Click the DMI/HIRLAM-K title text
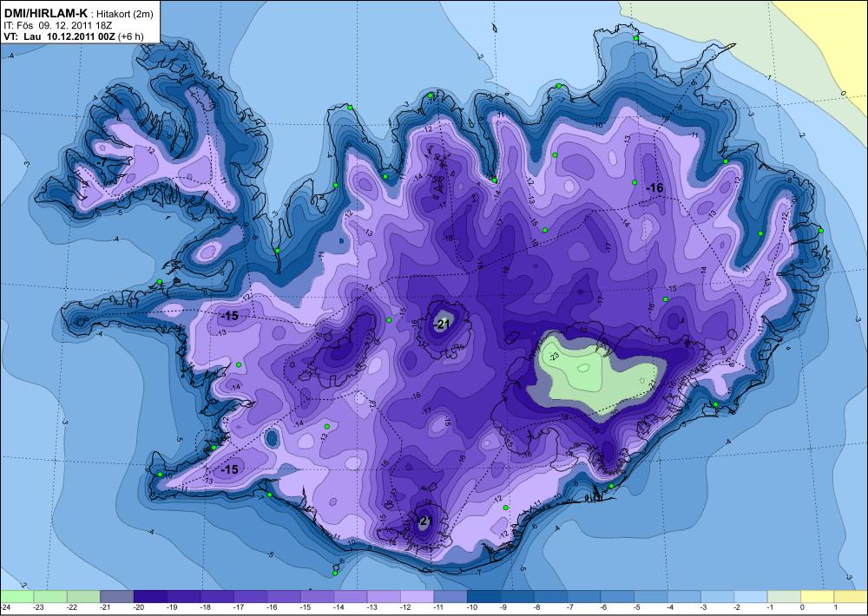The width and height of the screenshot is (868, 616). (45, 13)
